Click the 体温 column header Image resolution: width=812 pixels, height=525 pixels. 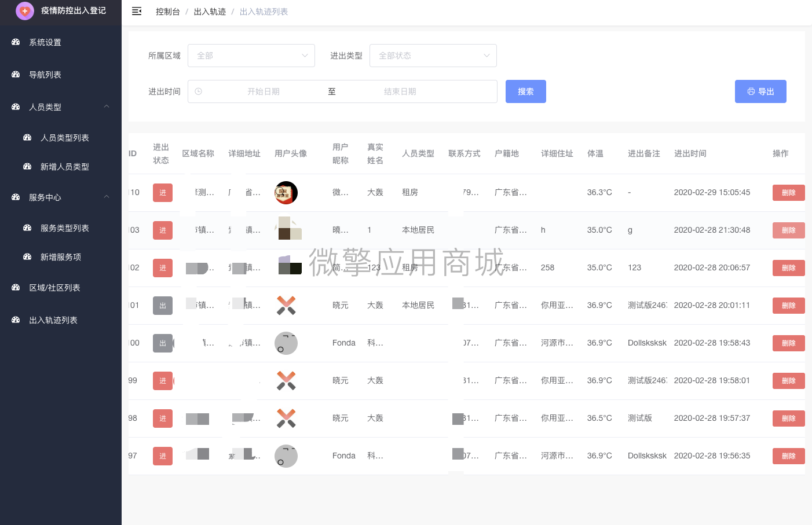pyautogui.click(x=595, y=153)
